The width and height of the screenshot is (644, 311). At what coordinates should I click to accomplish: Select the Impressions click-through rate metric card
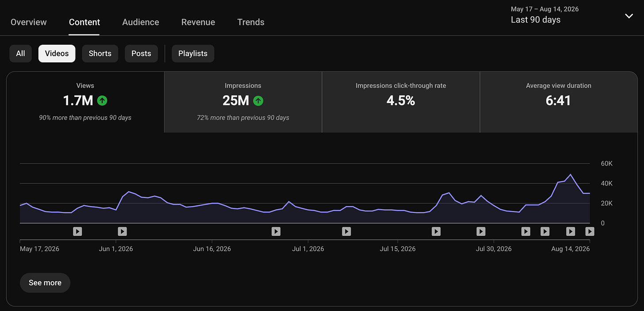tap(401, 102)
